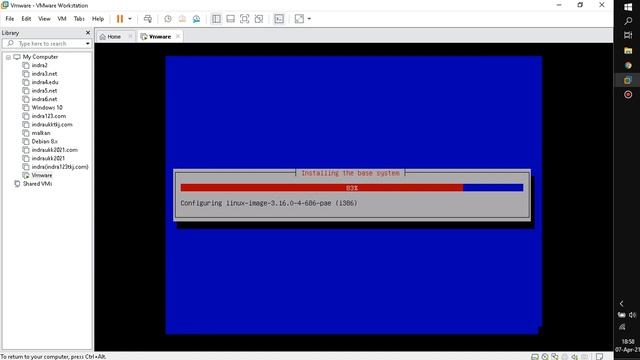Viewport: 640px width, 360px height.
Task: Open the Help menu
Action: point(98,19)
